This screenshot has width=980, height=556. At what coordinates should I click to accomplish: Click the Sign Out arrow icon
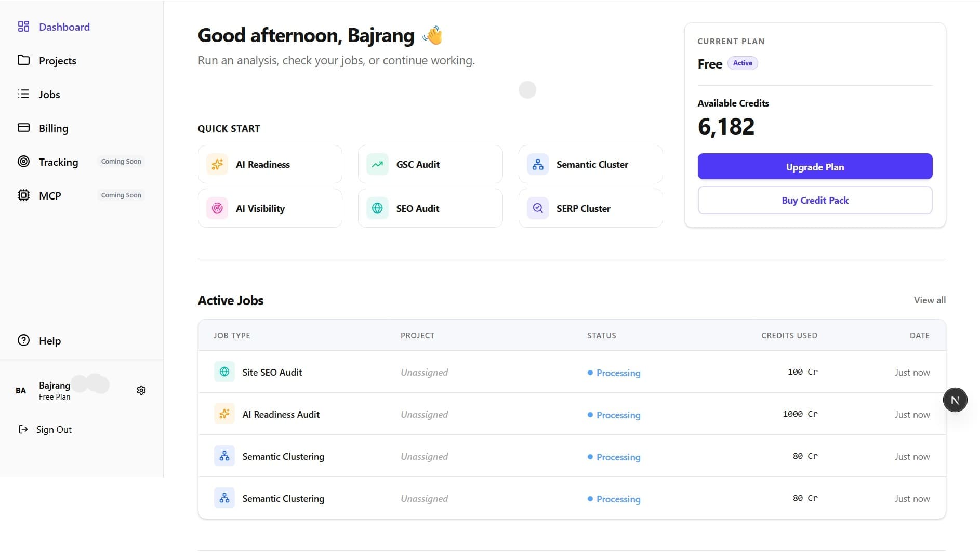coord(23,429)
